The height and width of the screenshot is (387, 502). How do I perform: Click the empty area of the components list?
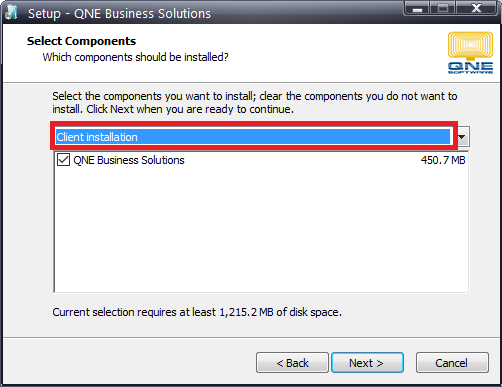coord(261,230)
